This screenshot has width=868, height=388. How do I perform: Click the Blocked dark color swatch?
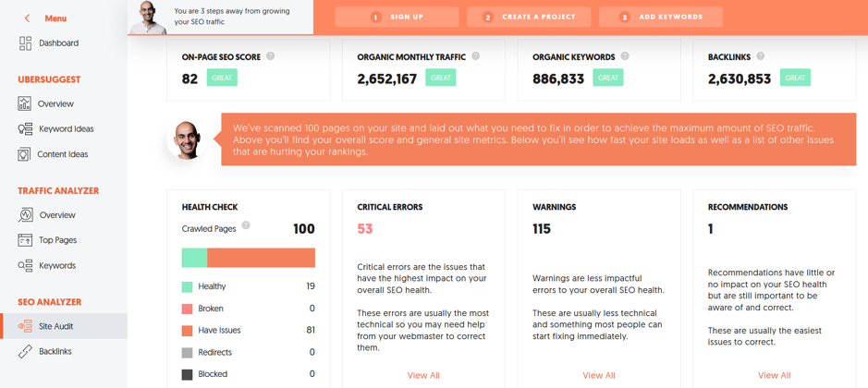tap(187, 374)
